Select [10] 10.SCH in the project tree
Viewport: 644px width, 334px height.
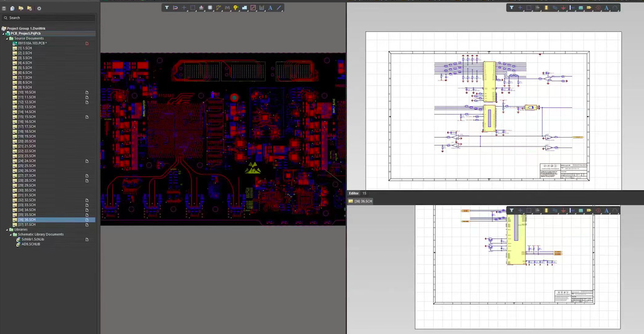27,93
